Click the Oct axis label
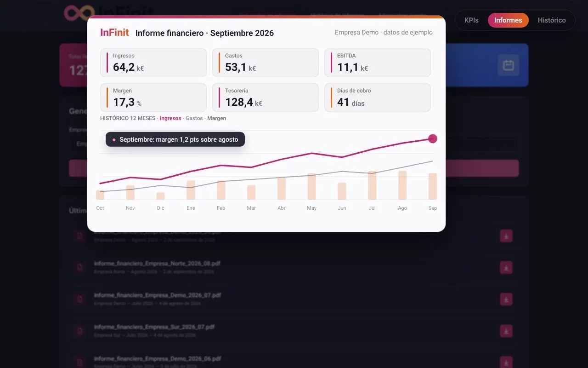This screenshot has height=368, width=588. point(100,208)
